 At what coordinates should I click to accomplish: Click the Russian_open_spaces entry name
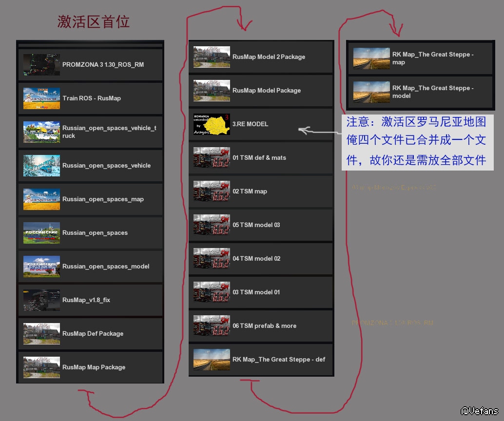coord(95,233)
